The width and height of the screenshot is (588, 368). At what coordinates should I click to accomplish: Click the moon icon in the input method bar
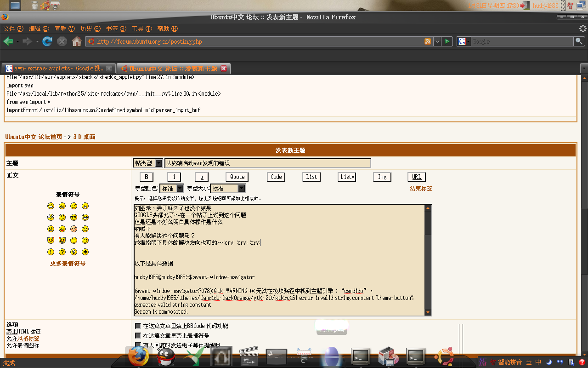pyautogui.click(x=548, y=362)
